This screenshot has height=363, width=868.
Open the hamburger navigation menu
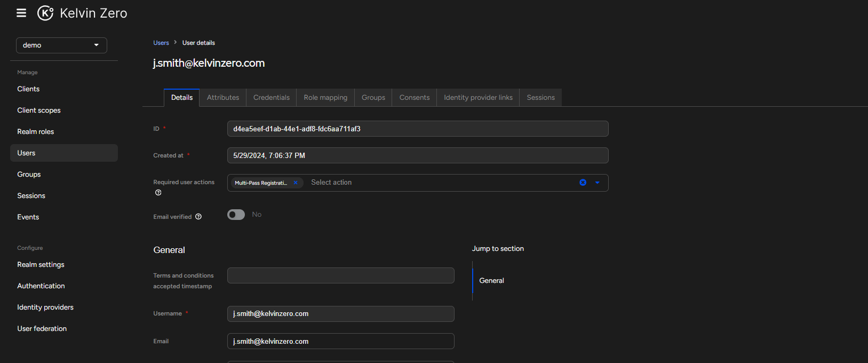click(x=21, y=13)
